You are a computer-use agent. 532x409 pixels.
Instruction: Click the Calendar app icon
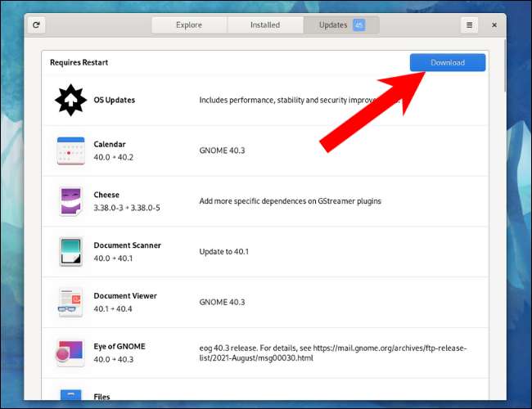(70, 151)
